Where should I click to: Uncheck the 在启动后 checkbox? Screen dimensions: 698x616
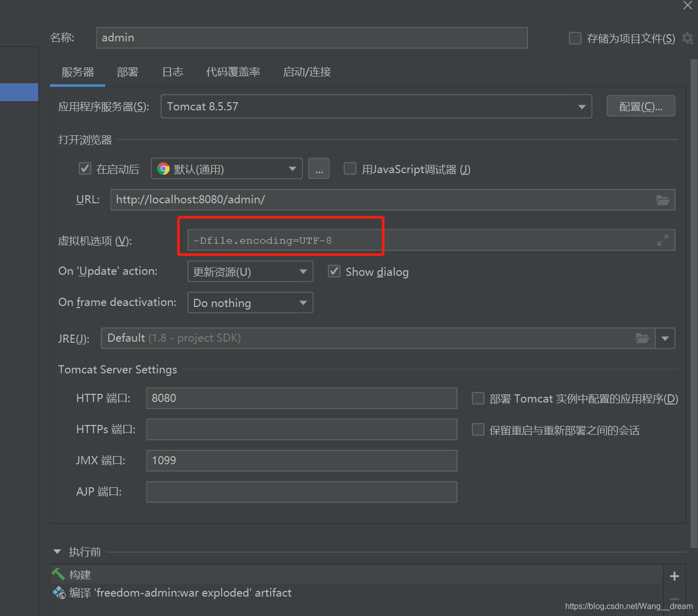pos(85,169)
